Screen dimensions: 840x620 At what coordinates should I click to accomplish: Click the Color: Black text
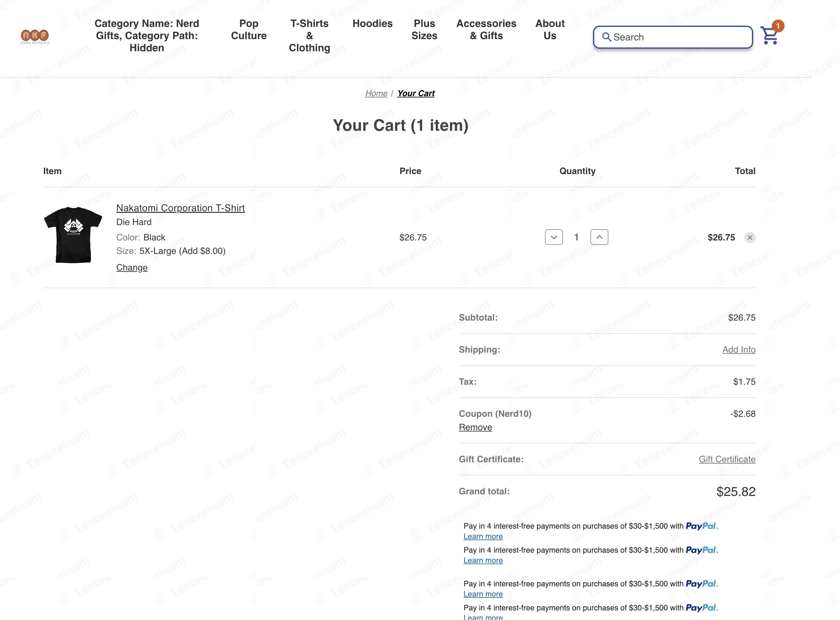141,237
